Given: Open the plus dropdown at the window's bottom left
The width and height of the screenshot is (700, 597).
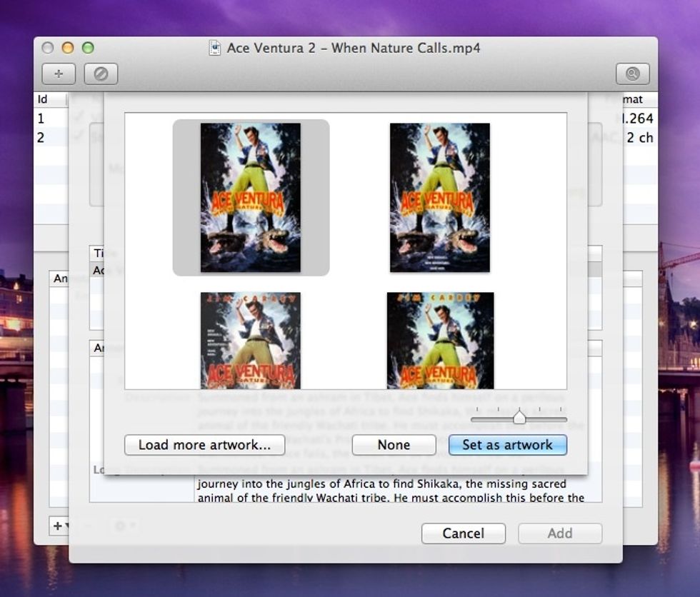Looking at the screenshot, I should 60,526.
